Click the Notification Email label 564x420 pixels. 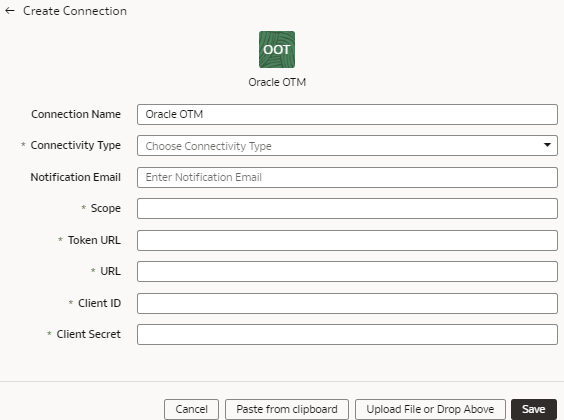pos(76,177)
